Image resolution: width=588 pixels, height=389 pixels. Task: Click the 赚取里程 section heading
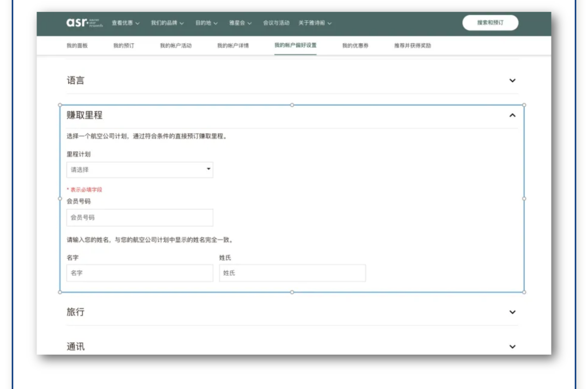click(84, 115)
